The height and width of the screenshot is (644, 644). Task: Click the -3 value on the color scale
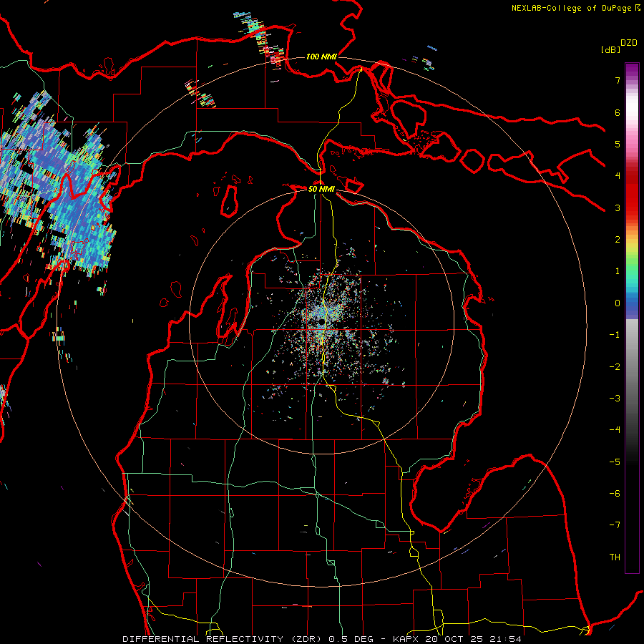coord(615,399)
